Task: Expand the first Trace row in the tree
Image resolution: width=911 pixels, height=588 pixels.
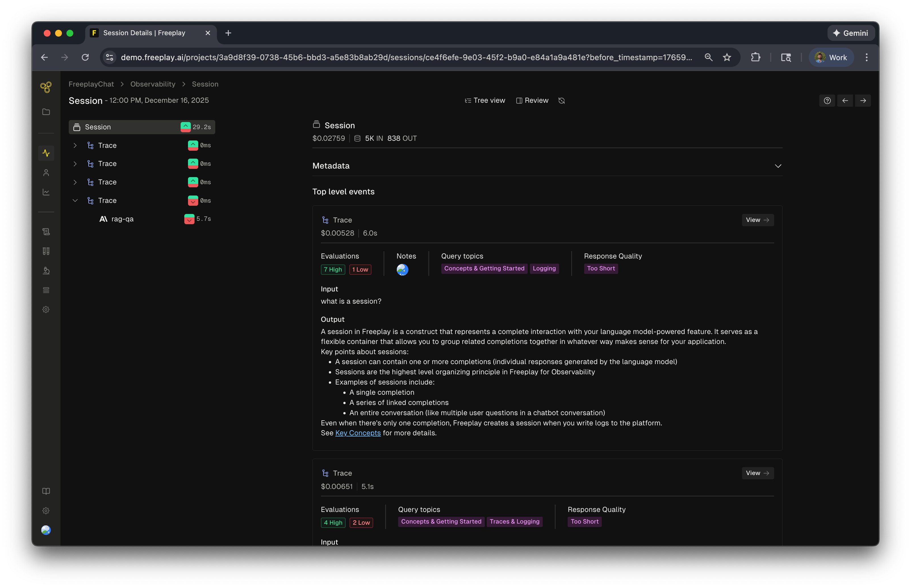Action: (75, 146)
